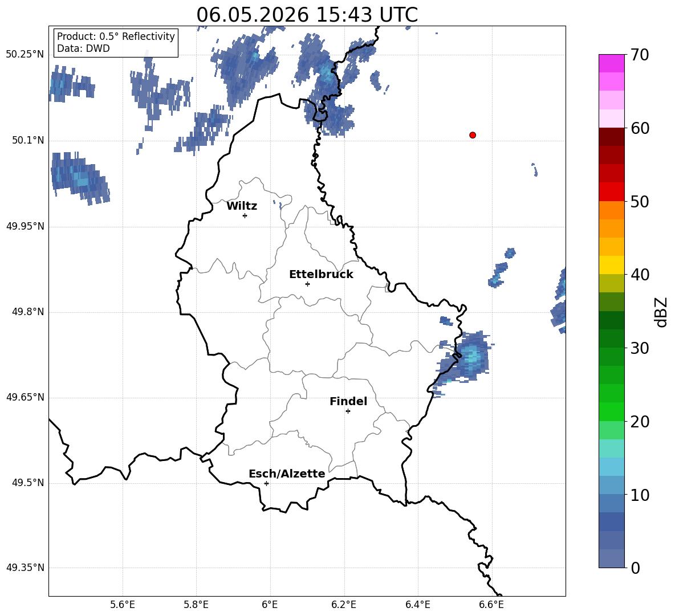Click the yellow 40 dBZ colorbar segment
The height and width of the screenshot is (616, 675).
611,265
